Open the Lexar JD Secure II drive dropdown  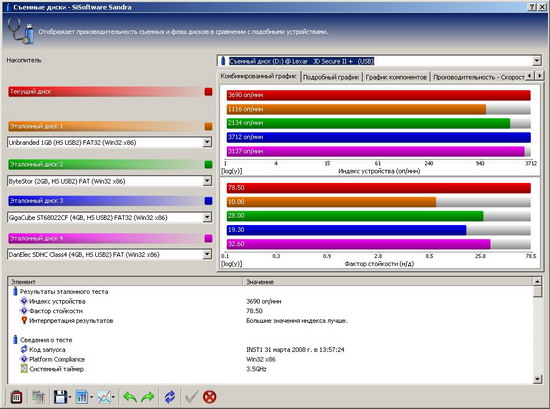(537, 61)
